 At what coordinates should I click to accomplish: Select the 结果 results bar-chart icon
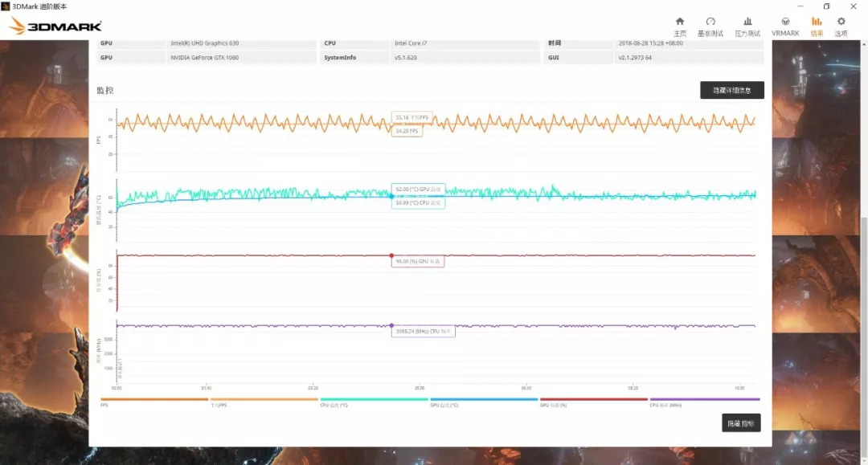pyautogui.click(x=817, y=24)
